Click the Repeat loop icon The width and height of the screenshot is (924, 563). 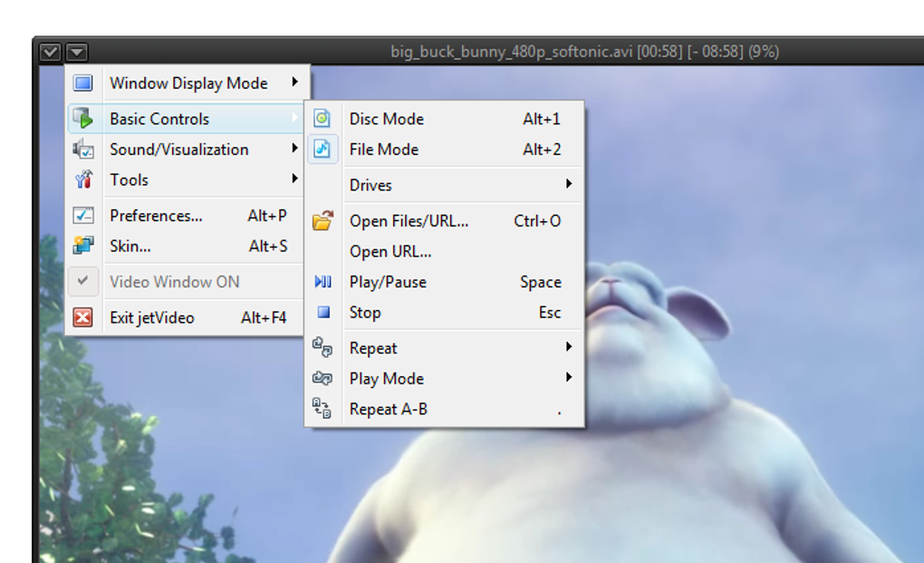[x=322, y=347]
